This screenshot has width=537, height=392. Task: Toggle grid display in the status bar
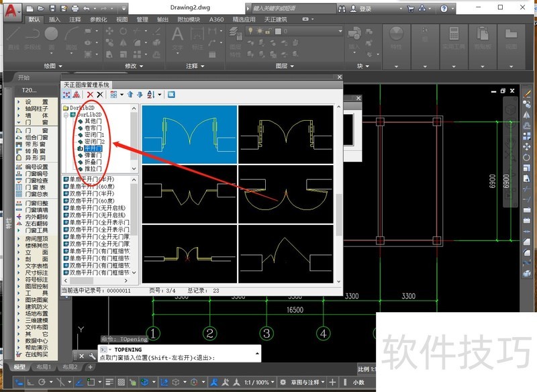(120, 383)
